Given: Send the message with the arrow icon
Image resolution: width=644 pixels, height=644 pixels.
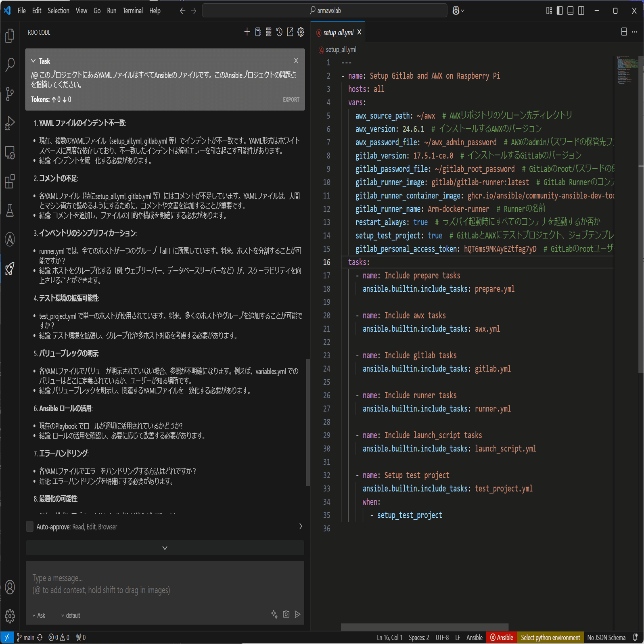Looking at the screenshot, I should [298, 614].
